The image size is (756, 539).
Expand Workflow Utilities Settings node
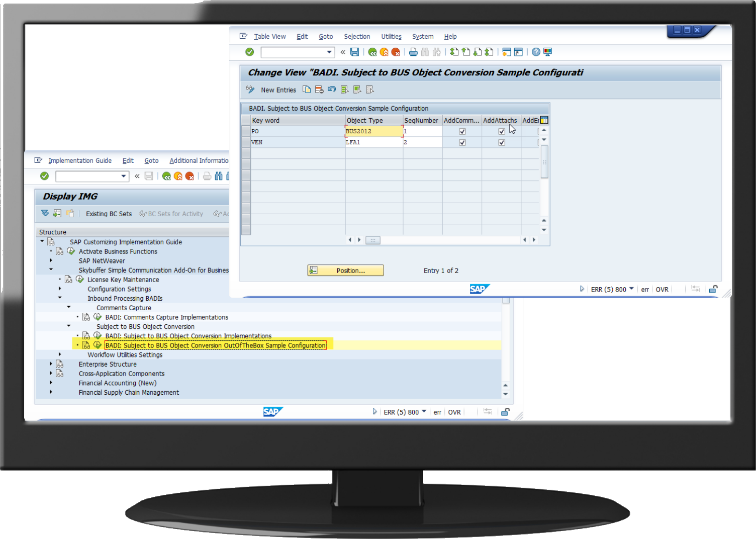(x=60, y=354)
